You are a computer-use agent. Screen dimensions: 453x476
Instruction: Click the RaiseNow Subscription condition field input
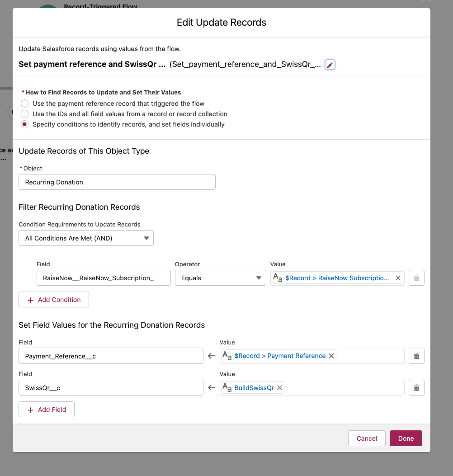(x=104, y=278)
